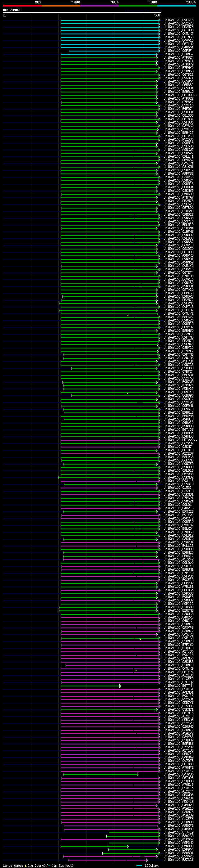Open hit UniRef100_P52576
Screen dimensions: 199x868
(179, 27)
